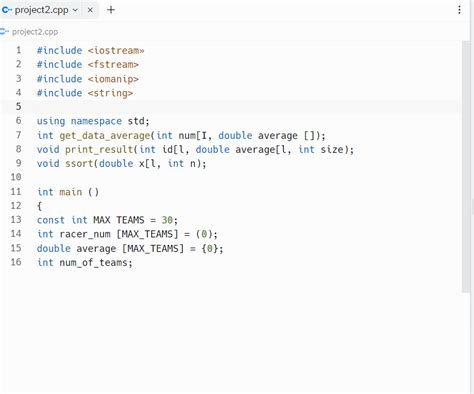Click line number 16 in the gutter
The width and height of the screenshot is (474, 394).
[16, 262]
